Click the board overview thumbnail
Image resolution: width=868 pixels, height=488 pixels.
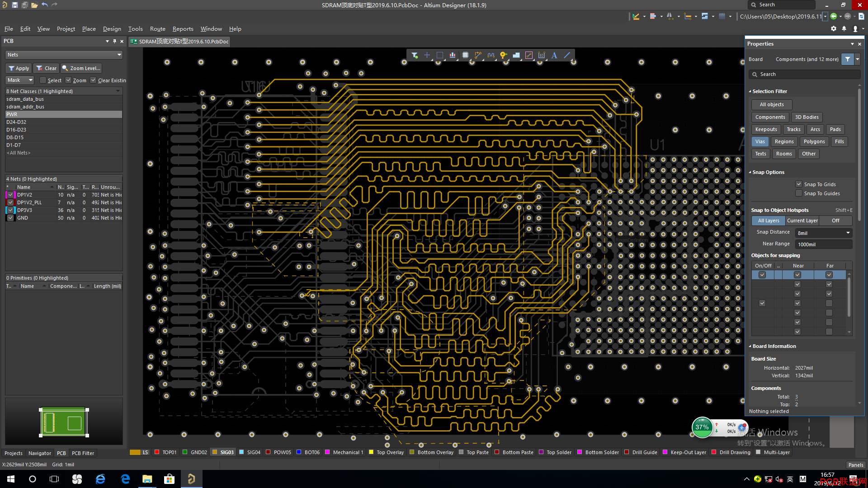click(x=64, y=422)
